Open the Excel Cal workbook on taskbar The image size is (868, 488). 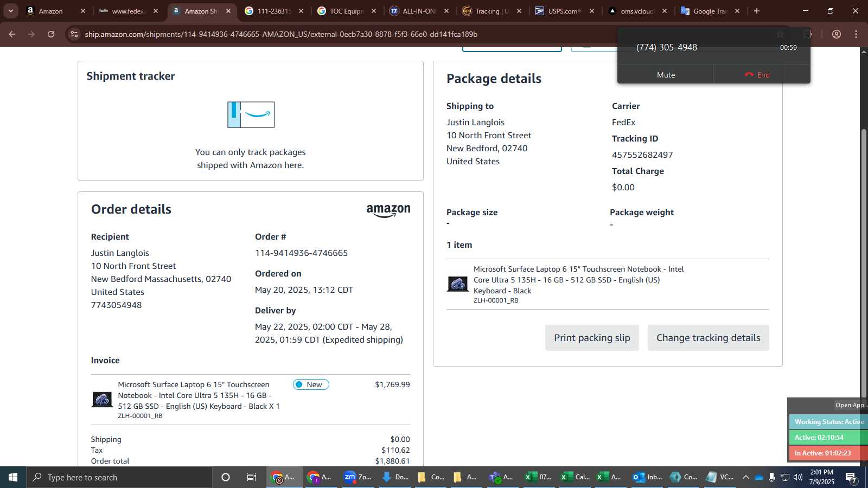click(575, 477)
